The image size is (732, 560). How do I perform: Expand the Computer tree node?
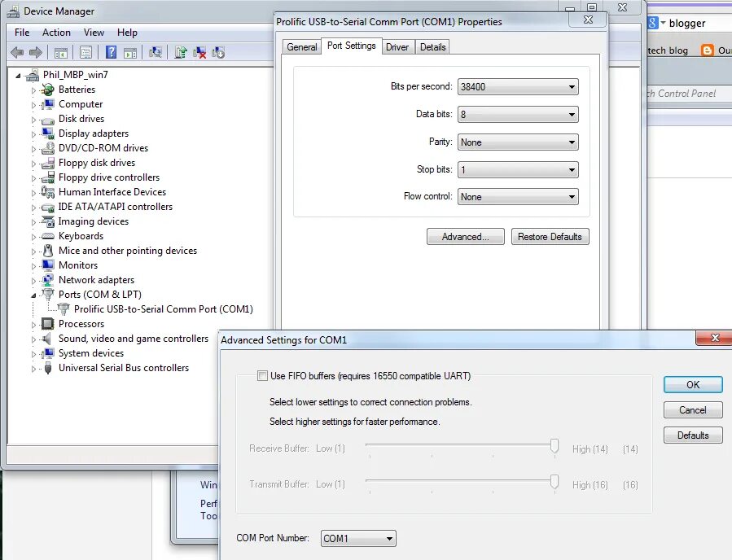[33, 105]
